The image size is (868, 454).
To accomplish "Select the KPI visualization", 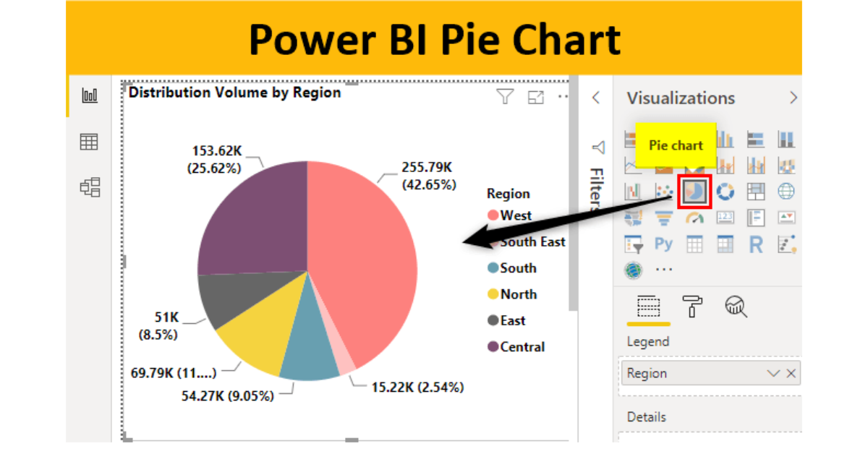I will point(786,217).
